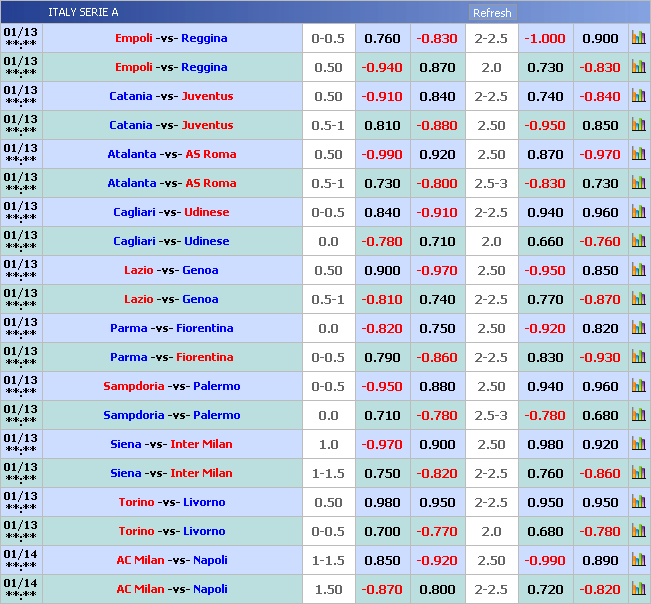Open stats chart icon for Empoli 0-0.5 handicap row

(638, 38)
